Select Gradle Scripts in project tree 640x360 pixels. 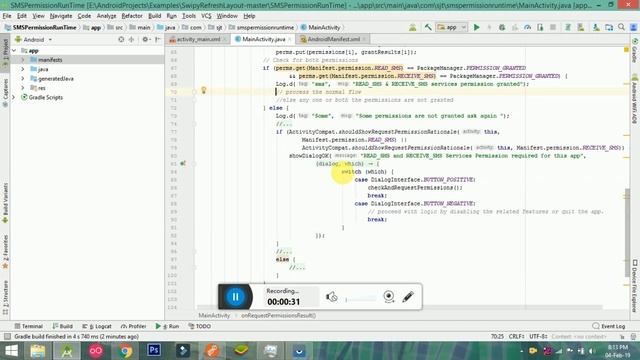click(x=45, y=98)
